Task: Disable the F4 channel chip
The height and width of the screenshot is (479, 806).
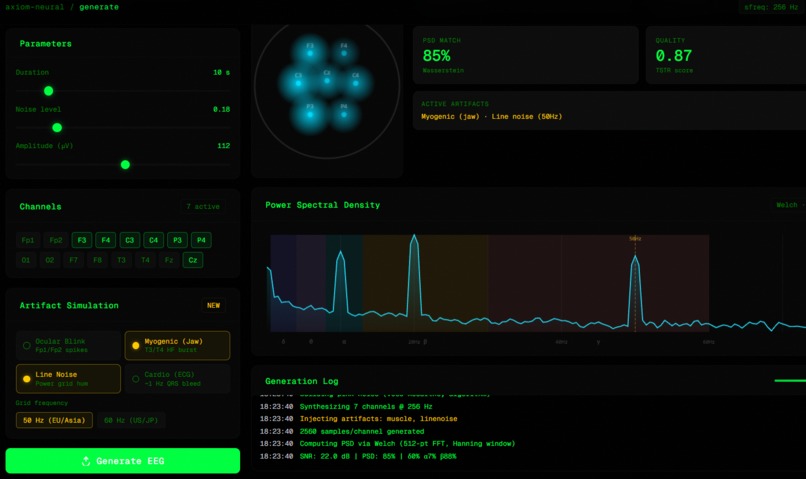Action: pos(105,240)
